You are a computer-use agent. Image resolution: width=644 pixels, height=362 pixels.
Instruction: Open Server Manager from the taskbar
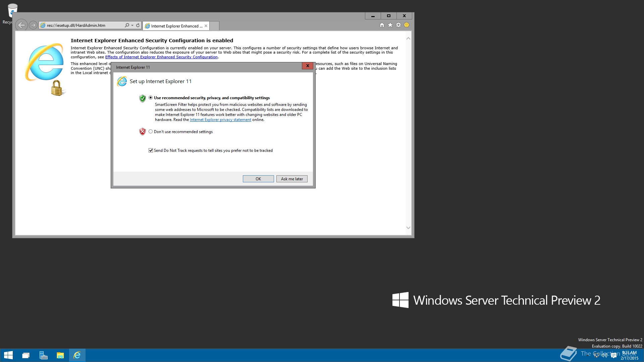[x=43, y=355]
